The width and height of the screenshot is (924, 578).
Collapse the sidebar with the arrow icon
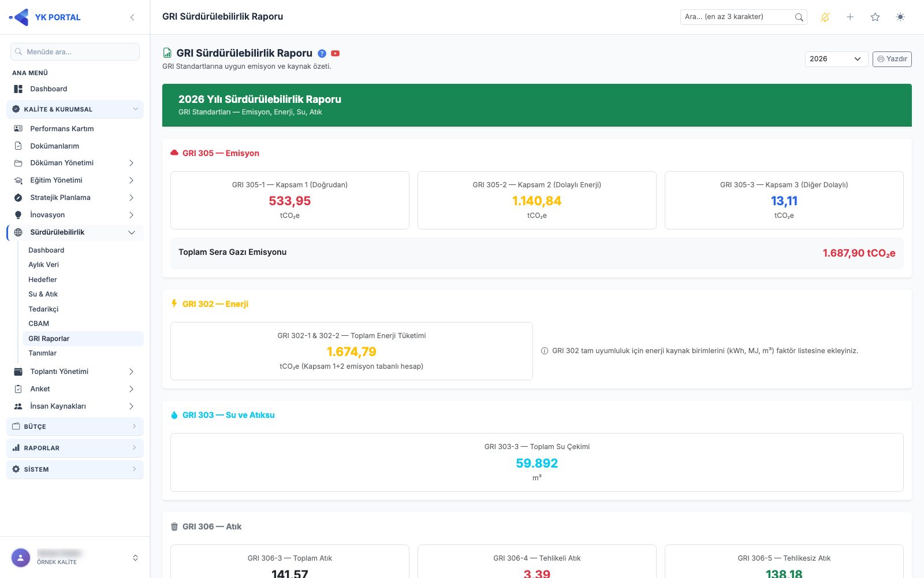pos(132,17)
